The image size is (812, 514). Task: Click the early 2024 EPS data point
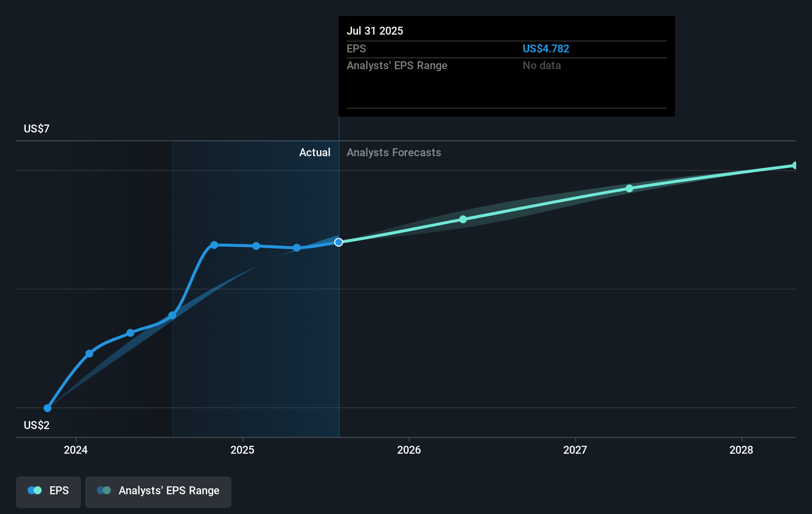(x=90, y=353)
